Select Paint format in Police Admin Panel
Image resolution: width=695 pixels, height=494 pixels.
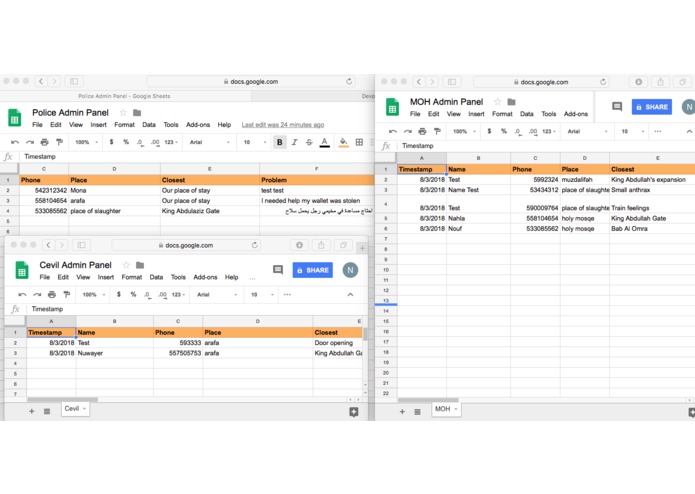(59, 142)
